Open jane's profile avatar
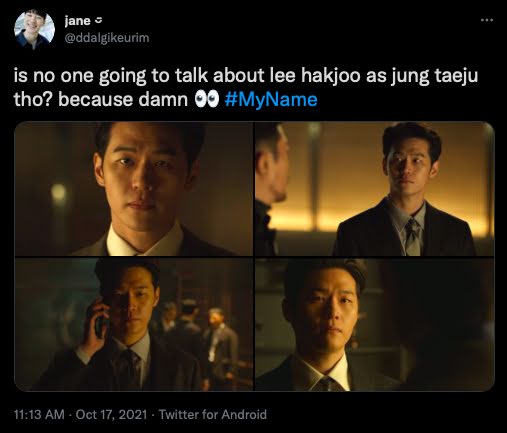The image size is (507, 433). click(34, 29)
